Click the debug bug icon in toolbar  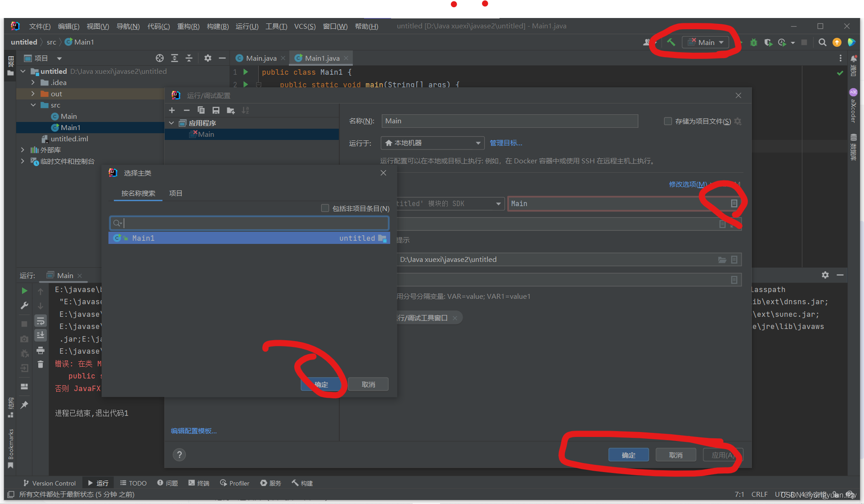click(754, 42)
